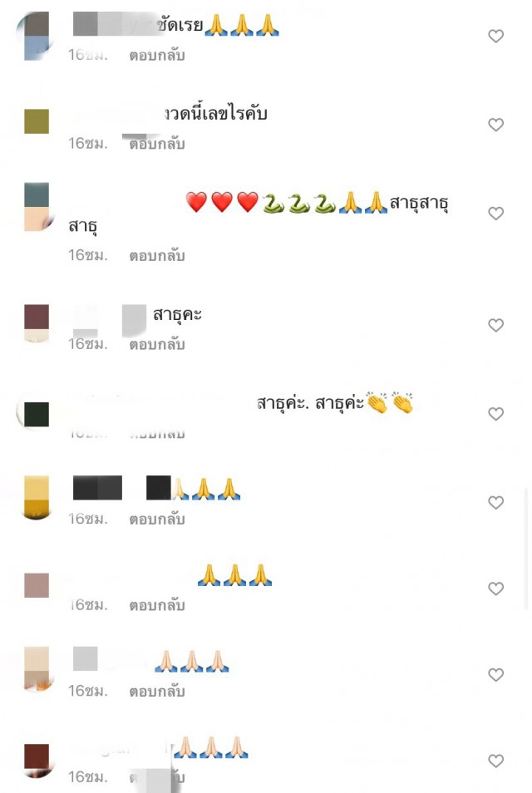Viewport: 532px width, 793px height.
Task: Like the light-skin praying hands comment above the last
Action: point(495,675)
